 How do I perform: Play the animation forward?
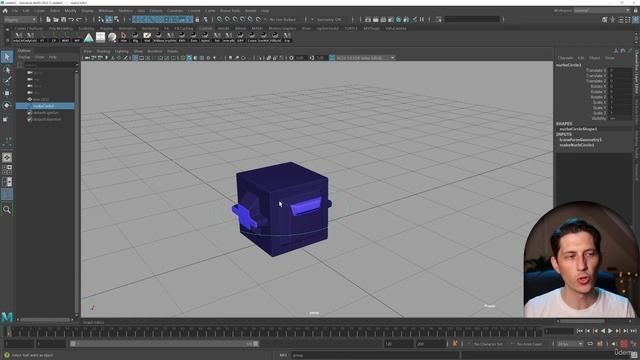[610, 331]
